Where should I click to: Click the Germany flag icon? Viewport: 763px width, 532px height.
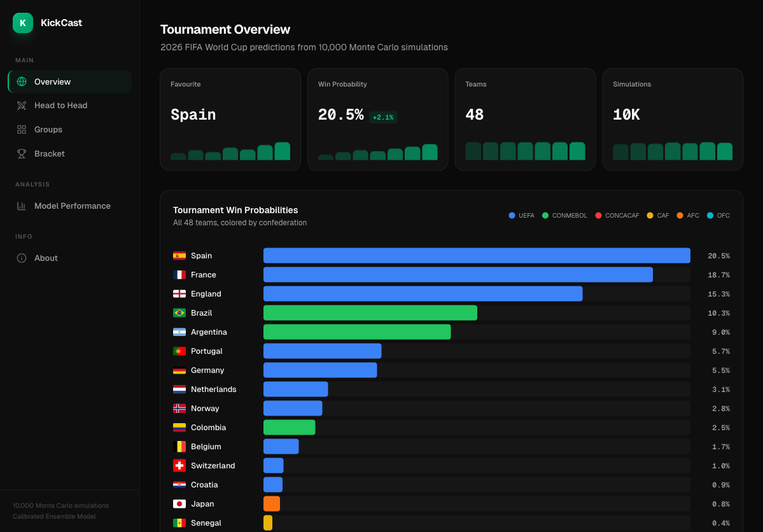tap(179, 370)
